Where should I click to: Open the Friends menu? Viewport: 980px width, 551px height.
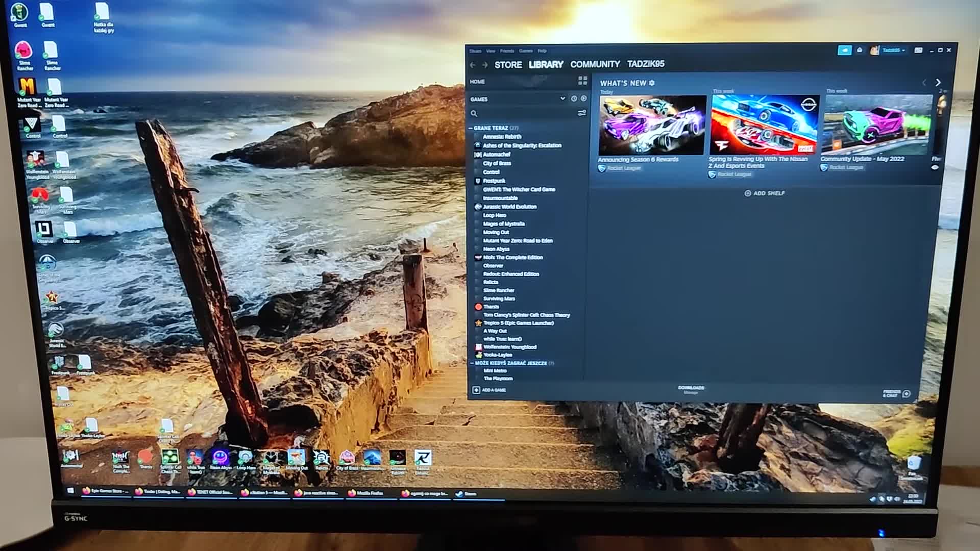(x=507, y=51)
